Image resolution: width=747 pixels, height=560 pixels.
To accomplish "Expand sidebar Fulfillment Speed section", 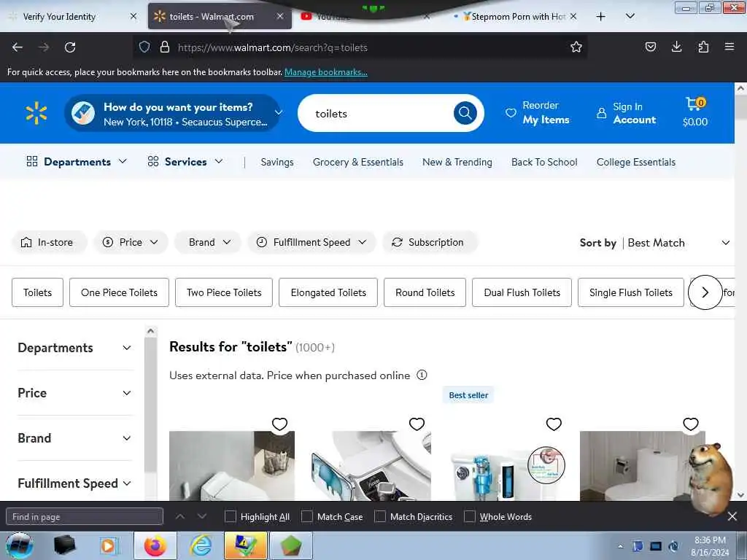I will pos(74,483).
